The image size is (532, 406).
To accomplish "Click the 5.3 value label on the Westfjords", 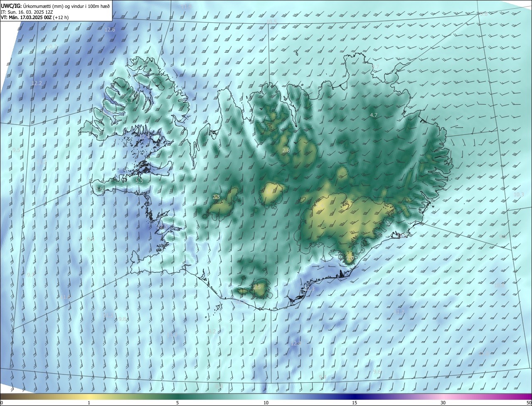I will click(x=129, y=100).
